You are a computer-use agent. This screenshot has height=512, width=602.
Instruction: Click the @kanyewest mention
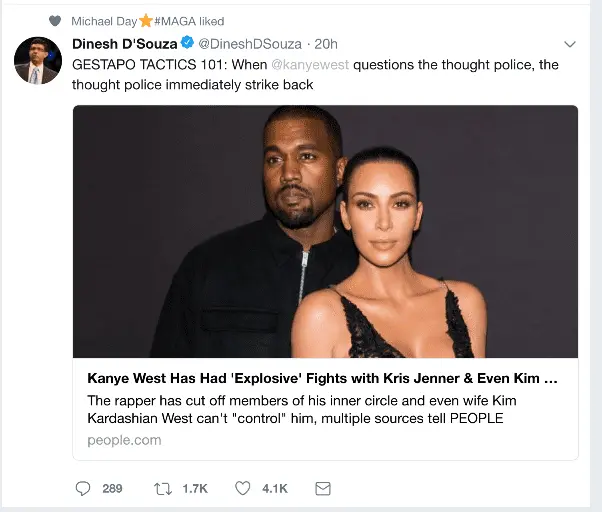coord(311,64)
